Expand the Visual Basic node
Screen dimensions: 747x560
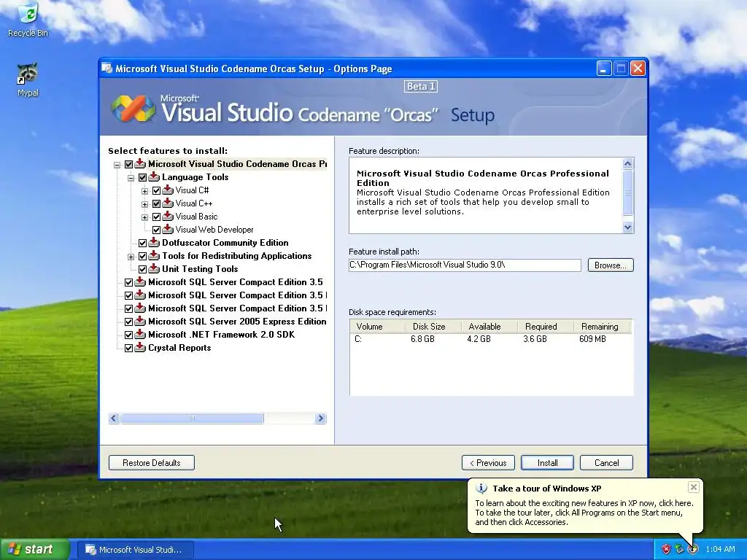pyautogui.click(x=145, y=217)
